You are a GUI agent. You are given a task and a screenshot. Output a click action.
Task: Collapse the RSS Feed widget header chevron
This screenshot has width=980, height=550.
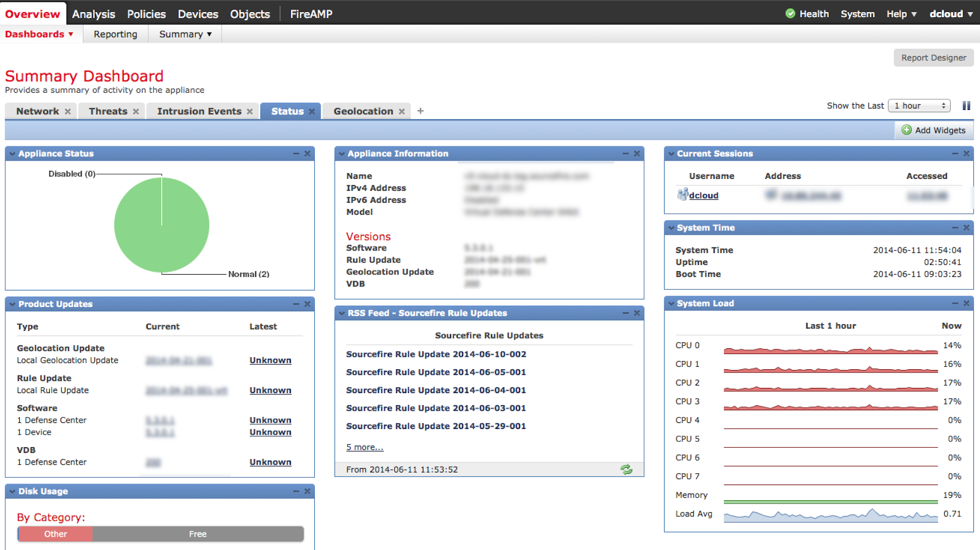341,313
